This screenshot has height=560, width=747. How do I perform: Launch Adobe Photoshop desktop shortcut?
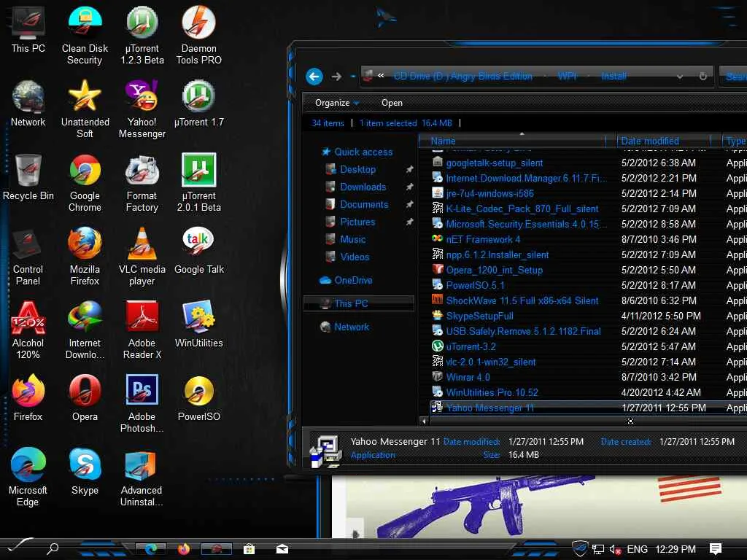click(x=142, y=404)
